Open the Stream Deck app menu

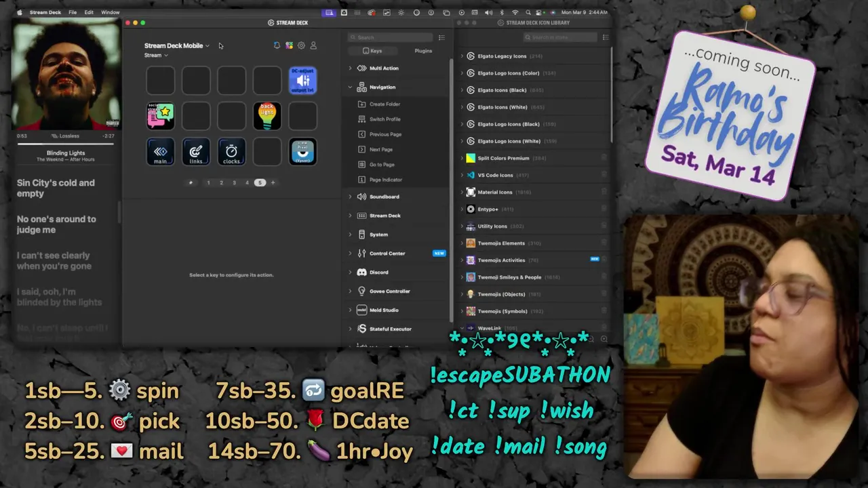point(45,12)
